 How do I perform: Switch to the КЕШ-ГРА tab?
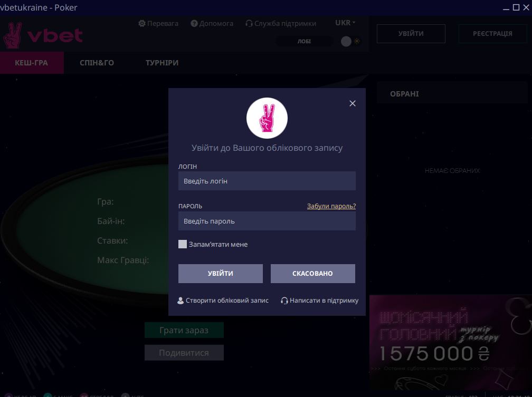point(32,63)
